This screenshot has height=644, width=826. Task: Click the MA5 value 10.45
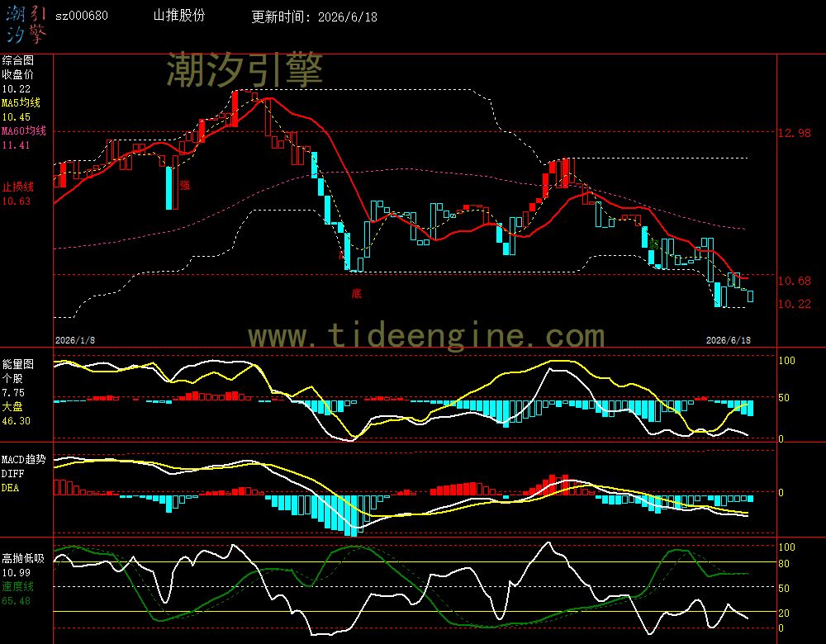pyautogui.click(x=17, y=117)
